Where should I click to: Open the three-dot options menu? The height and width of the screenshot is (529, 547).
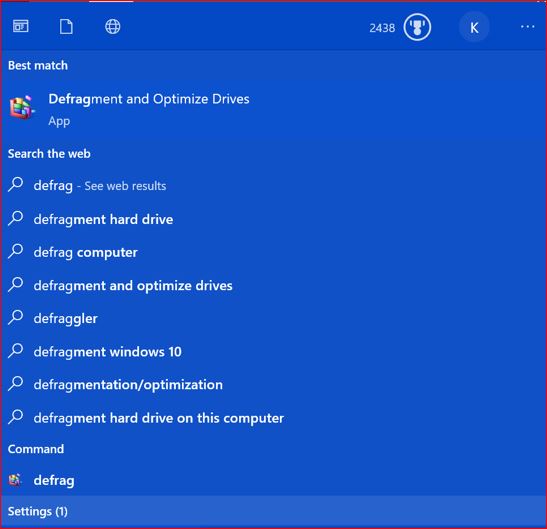tap(527, 27)
